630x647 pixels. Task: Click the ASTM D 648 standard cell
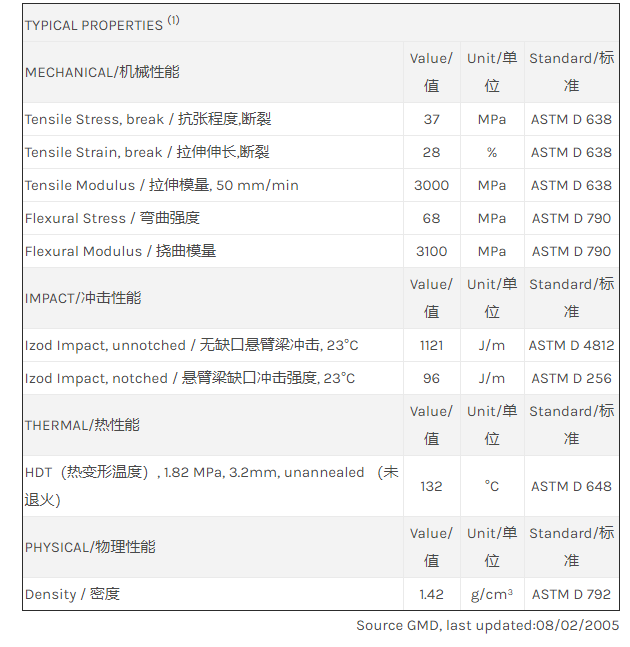click(571, 486)
